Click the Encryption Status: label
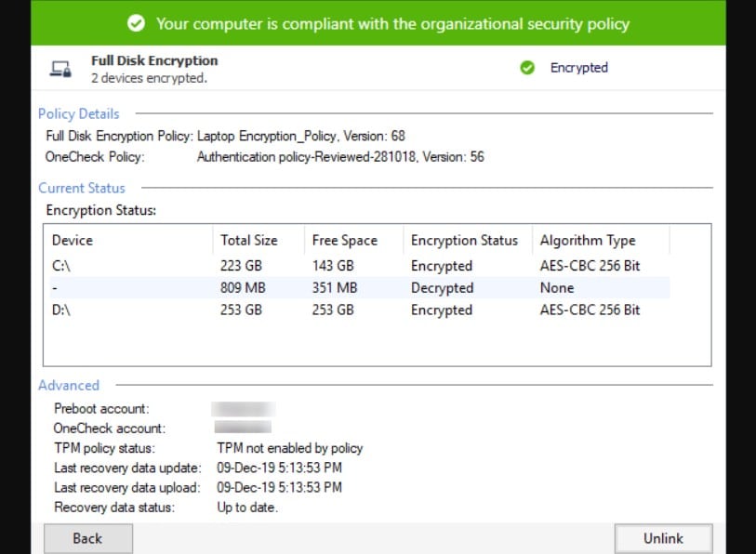756x554 pixels. 101,211
